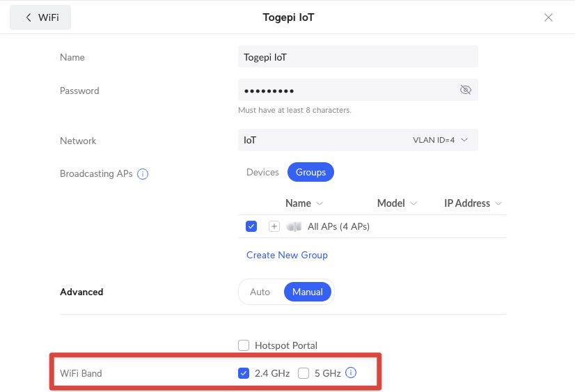Open the Network IoT dropdown
The image size is (575, 392).
pyautogui.click(x=358, y=140)
